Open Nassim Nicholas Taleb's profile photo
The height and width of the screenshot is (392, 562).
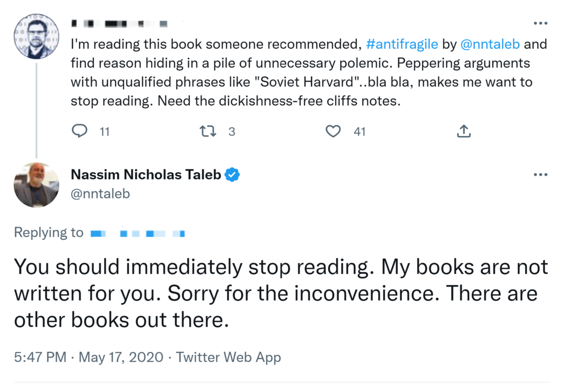point(36,185)
